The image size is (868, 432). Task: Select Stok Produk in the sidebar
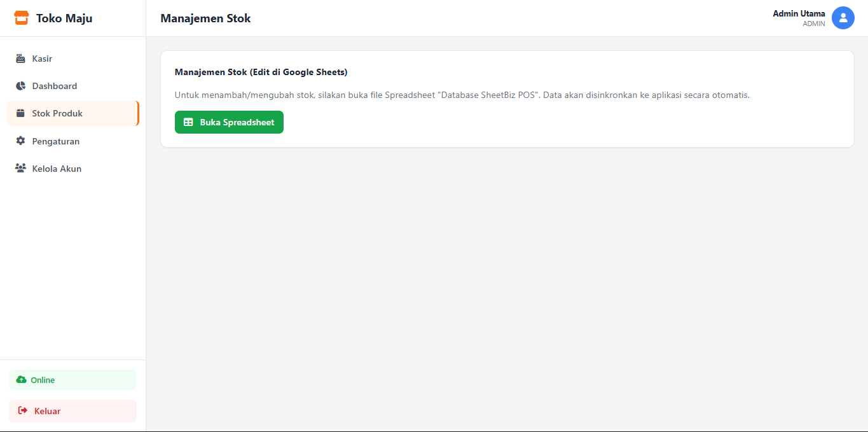57,113
